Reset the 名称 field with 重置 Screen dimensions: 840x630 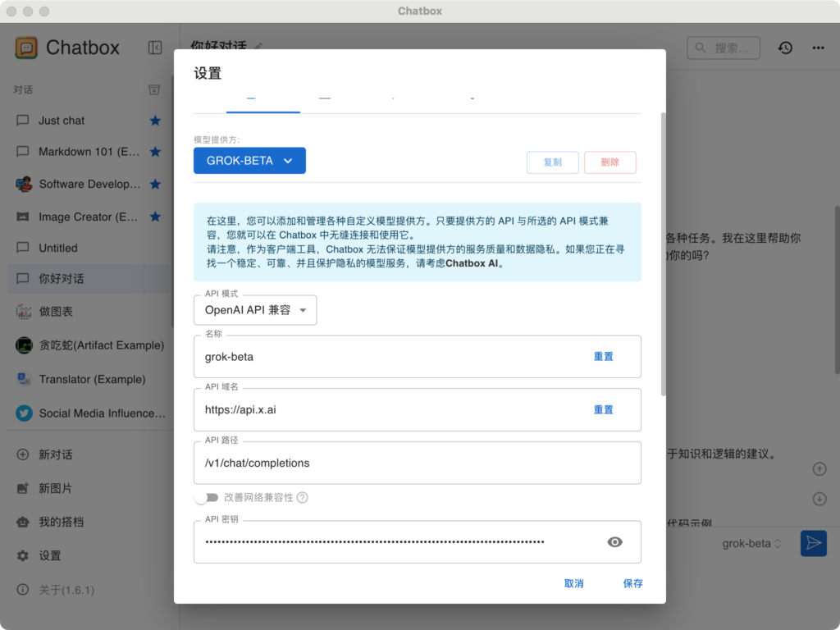click(x=603, y=357)
